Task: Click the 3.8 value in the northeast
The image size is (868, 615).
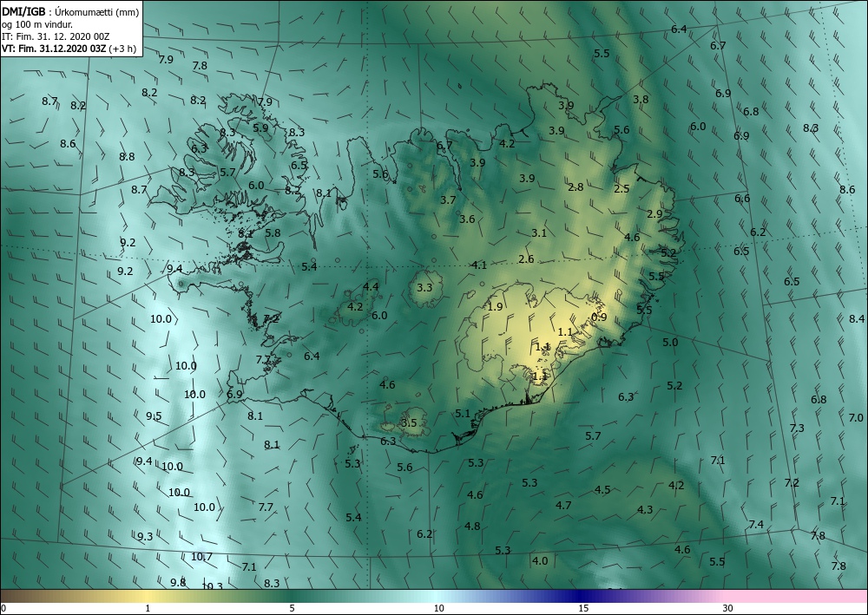Action: (x=641, y=100)
